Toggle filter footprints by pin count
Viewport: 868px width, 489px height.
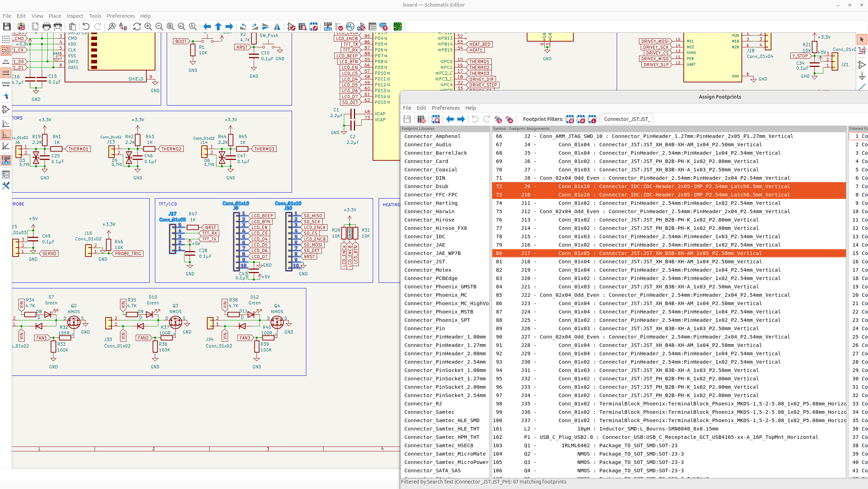coord(581,119)
